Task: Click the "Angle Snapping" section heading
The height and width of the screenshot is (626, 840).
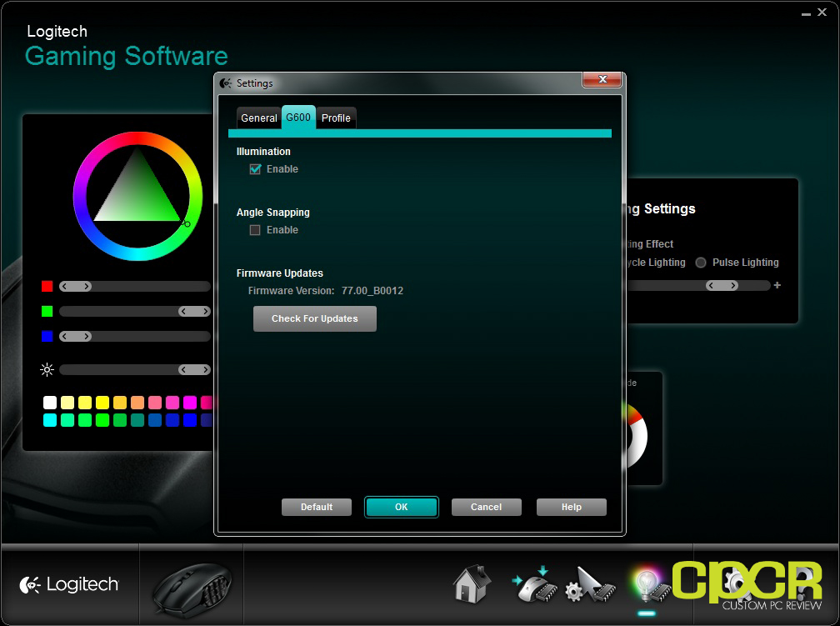Action: point(273,213)
